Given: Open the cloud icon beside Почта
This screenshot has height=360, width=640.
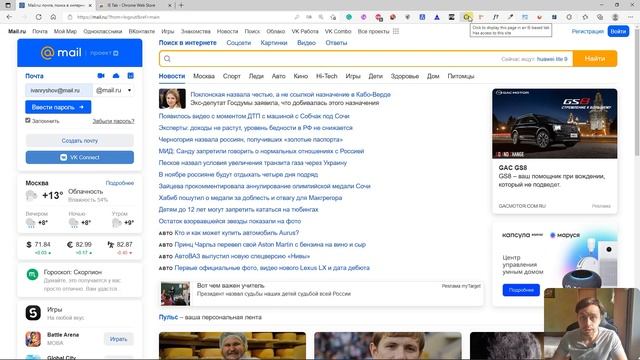Looking at the screenshot, I should click(x=116, y=76).
